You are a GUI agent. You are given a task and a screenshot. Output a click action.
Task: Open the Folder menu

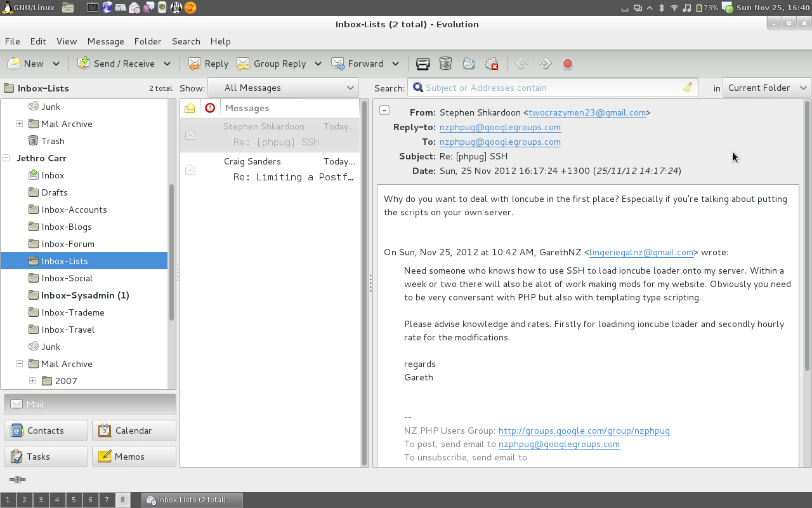coord(148,41)
